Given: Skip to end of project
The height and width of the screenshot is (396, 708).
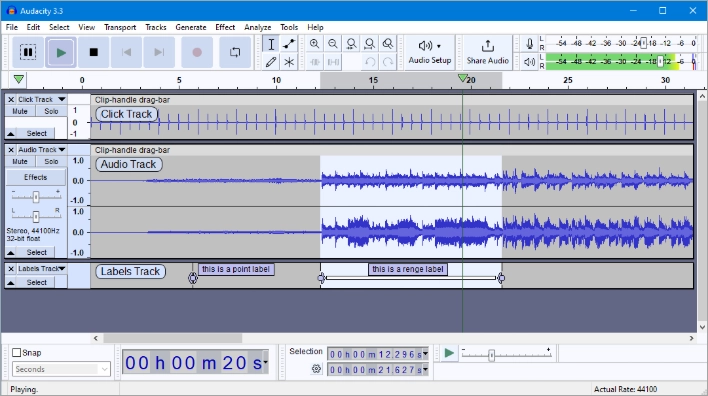Looking at the screenshot, I should (159, 52).
